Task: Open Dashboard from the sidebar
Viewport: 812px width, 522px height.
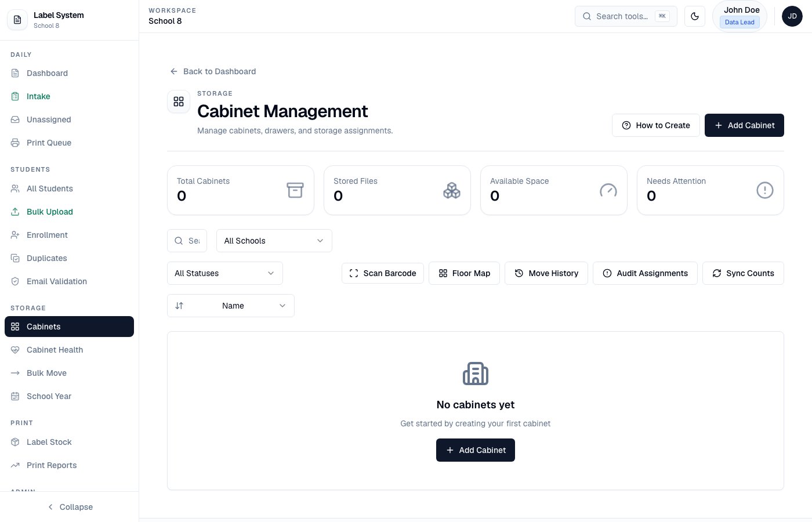Action: click(69, 73)
